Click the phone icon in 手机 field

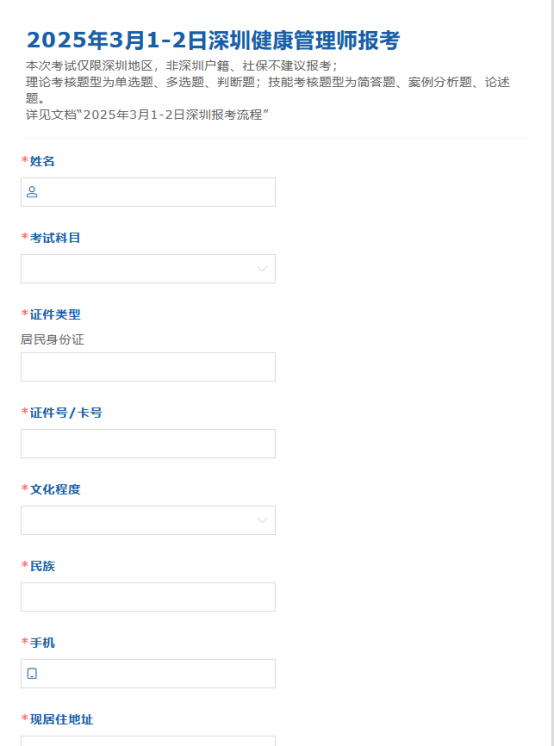pyautogui.click(x=32, y=674)
